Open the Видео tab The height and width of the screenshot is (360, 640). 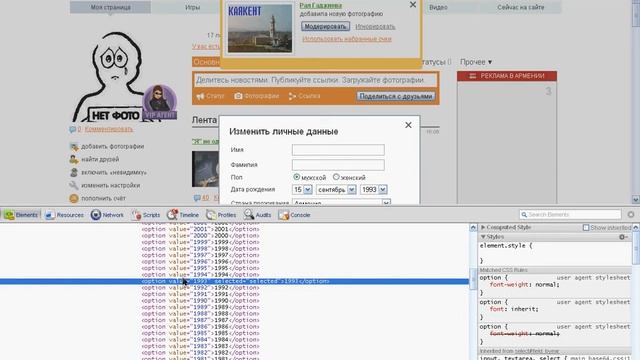pos(438,7)
